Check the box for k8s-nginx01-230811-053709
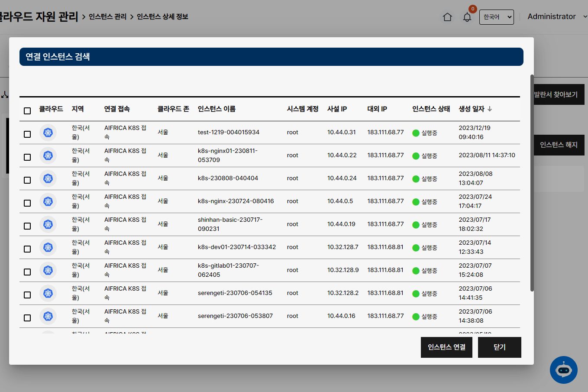Image resolution: width=588 pixels, height=392 pixels. click(x=27, y=157)
